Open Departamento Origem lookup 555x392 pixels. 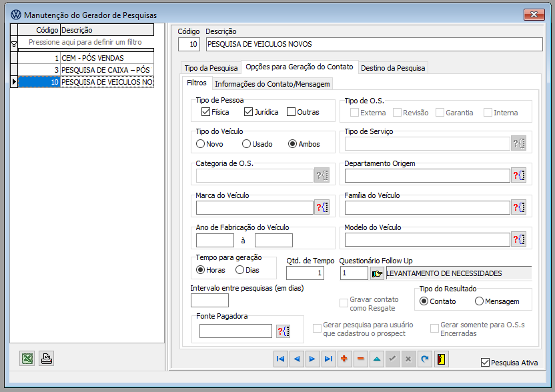(x=519, y=175)
